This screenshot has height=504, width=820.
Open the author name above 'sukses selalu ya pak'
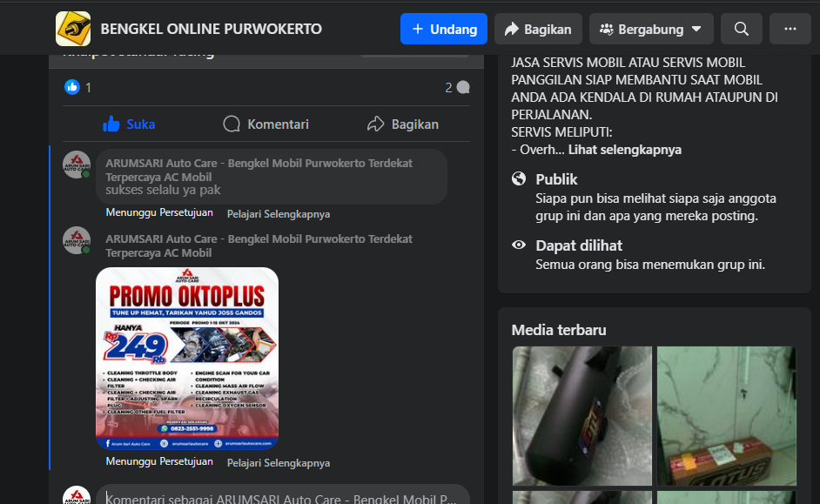tap(259, 170)
